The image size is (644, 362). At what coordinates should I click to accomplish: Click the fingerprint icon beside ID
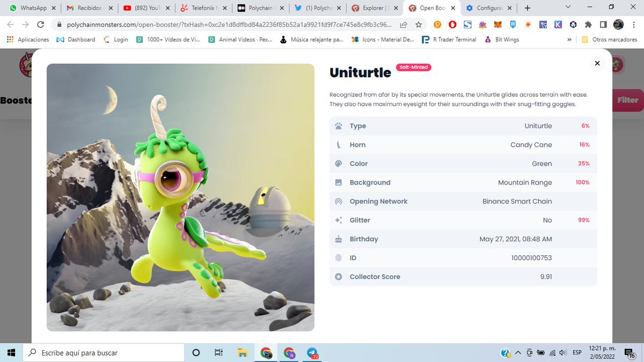coord(339,258)
